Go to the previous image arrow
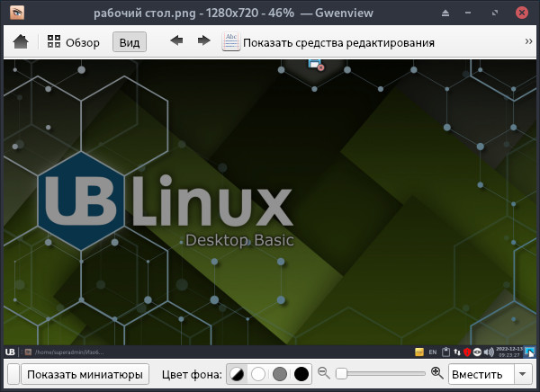Image resolution: width=540 pixels, height=392 pixels. (176, 41)
